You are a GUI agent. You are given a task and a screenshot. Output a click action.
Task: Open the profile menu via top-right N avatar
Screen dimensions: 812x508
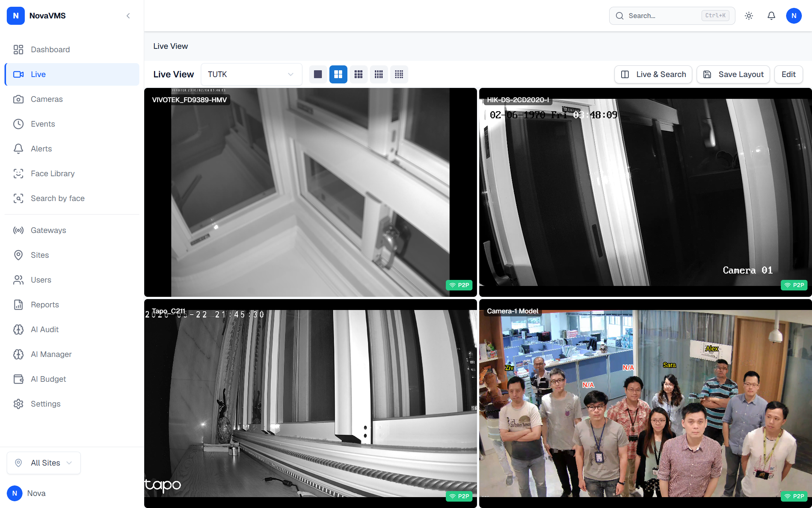[x=794, y=16]
